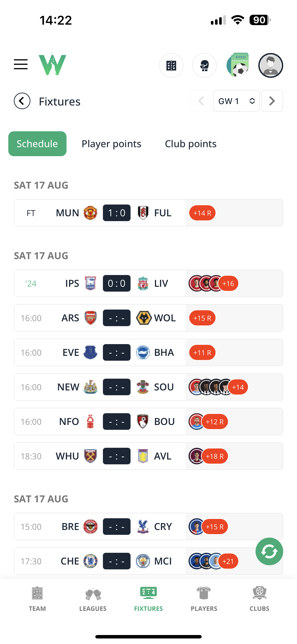
Task: Switch to the Player points tab
Action: 111,144
